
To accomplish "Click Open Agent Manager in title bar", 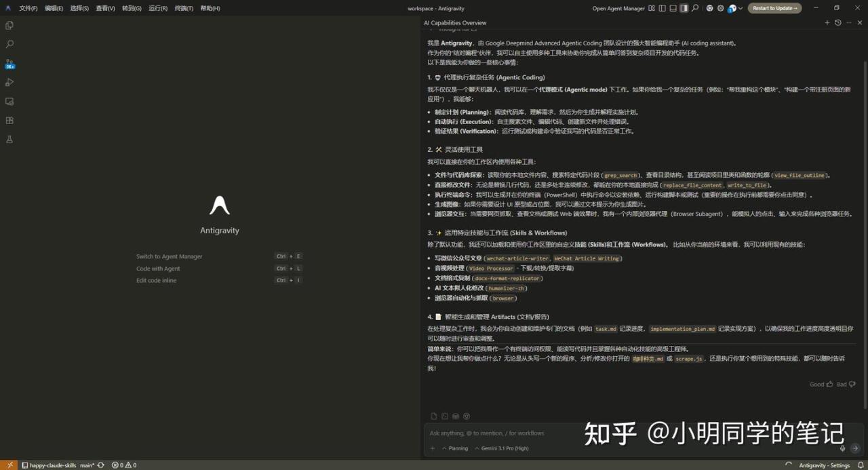I will point(618,8).
